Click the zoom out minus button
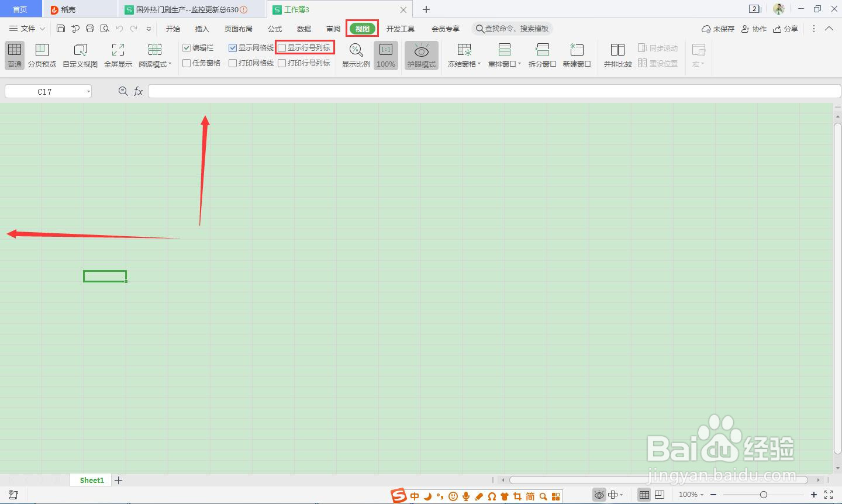Image resolution: width=842 pixels, height=504 pixels. pyautogui.click(x=713, y=495)
